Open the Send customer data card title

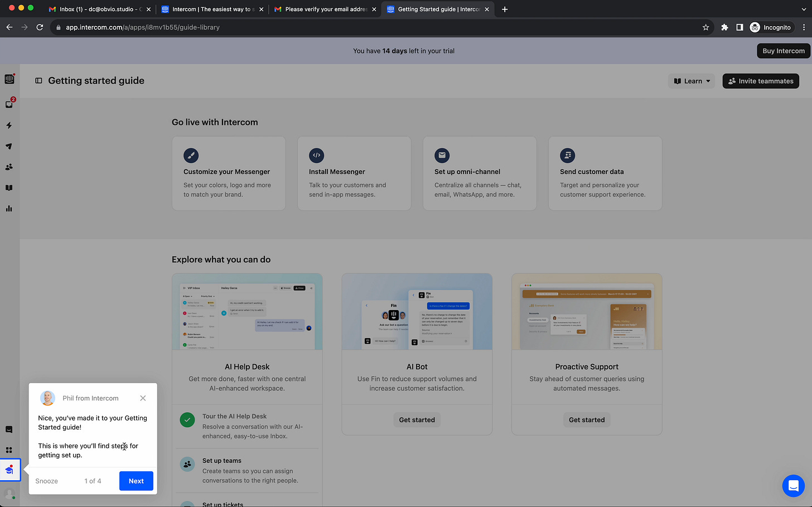pyautogui.click(x=592, y=172)
